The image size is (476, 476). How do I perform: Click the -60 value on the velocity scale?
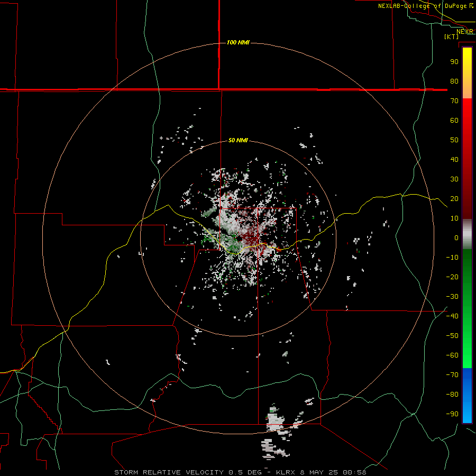pyautogui.click(x=452, y=355)
